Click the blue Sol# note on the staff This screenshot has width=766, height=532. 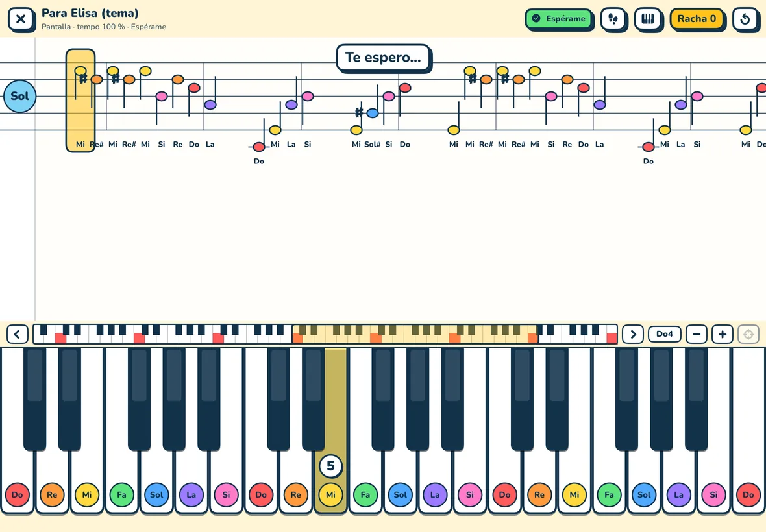pyautogui.click(x=372, y=114)
